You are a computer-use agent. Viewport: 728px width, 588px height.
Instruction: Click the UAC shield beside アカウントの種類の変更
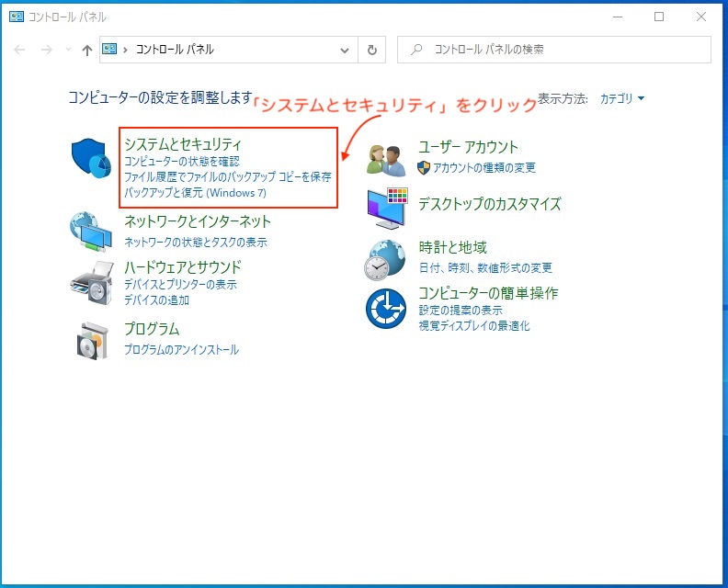click(x=424, y=167)
